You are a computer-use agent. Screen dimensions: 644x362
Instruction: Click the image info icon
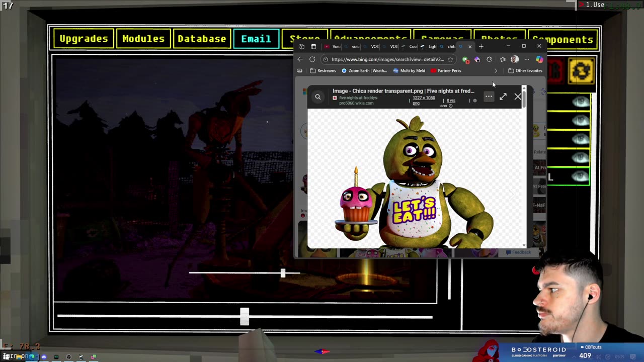coord(474,101)
